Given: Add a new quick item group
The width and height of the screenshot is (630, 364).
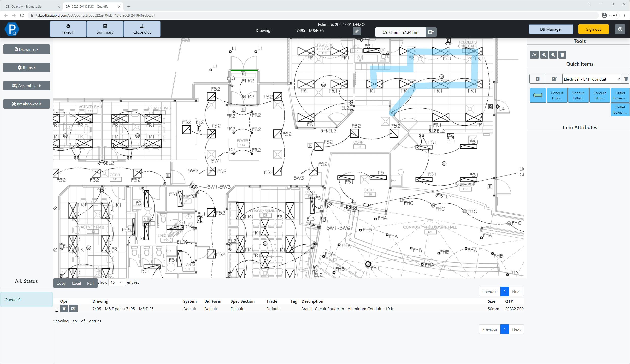Looking at the screenshot, I should coord(538,79).
